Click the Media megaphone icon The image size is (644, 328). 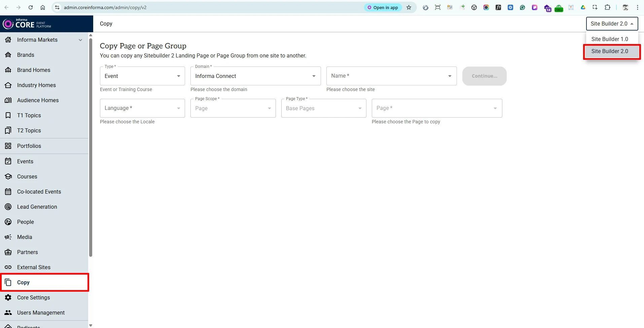point(8,237)
